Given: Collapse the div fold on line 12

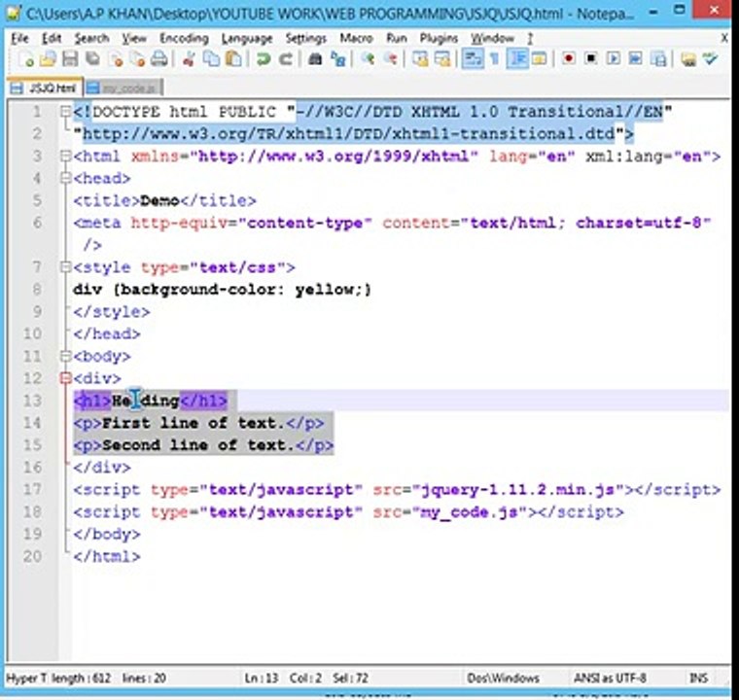Looking at the screenshot, I should click(66, 378).
